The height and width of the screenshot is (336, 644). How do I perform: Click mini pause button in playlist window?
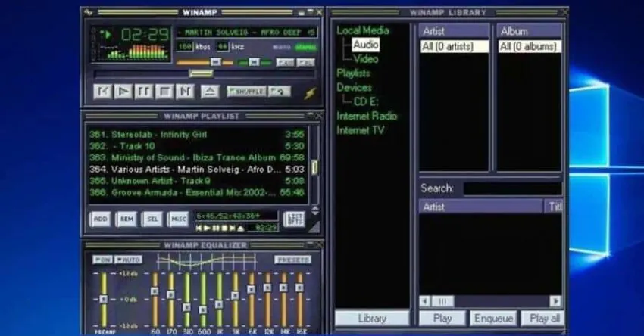216,228
